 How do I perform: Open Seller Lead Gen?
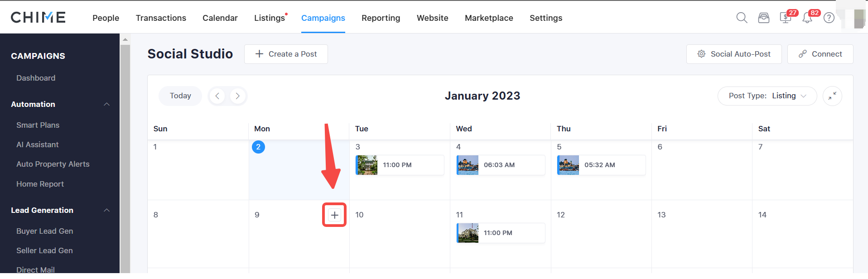click(44, 250)
